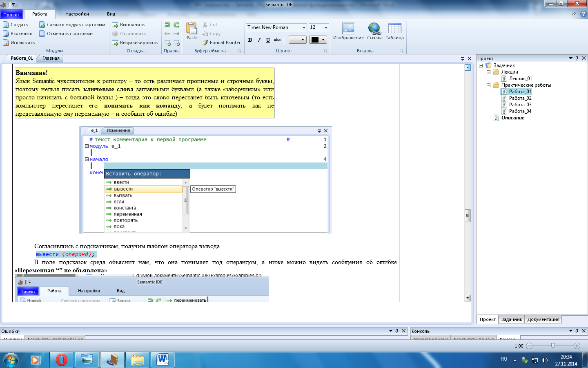Open the highlight color dropdown arrow

(303, 40)
